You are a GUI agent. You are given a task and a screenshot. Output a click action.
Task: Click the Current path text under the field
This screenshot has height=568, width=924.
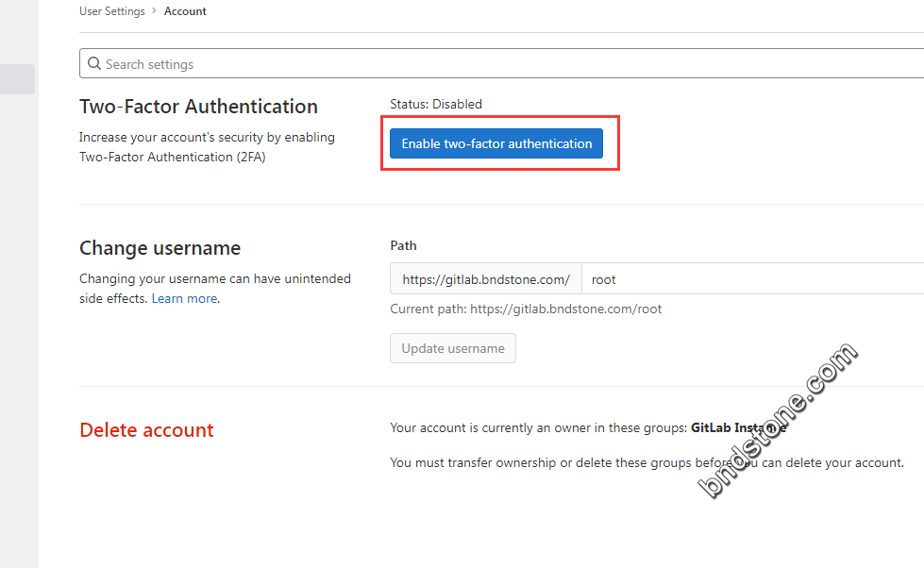(x=526, y=309)
